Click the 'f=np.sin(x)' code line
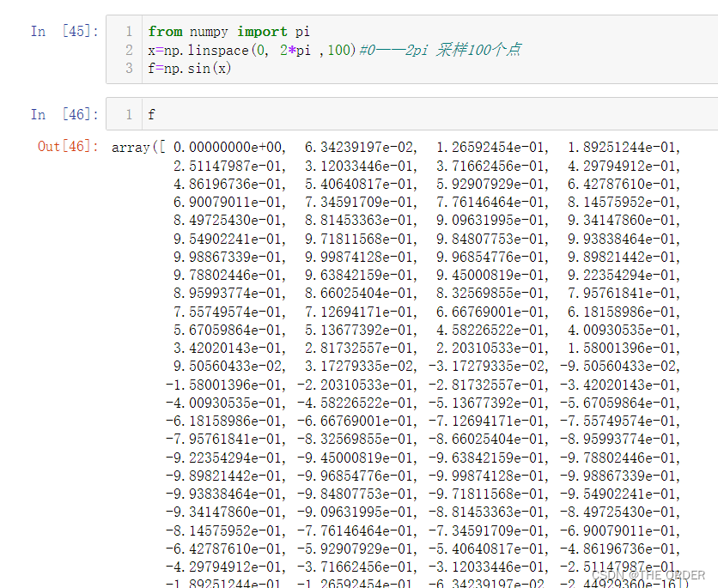Screen dimensions: 718x588 click(x=189, y=69)
